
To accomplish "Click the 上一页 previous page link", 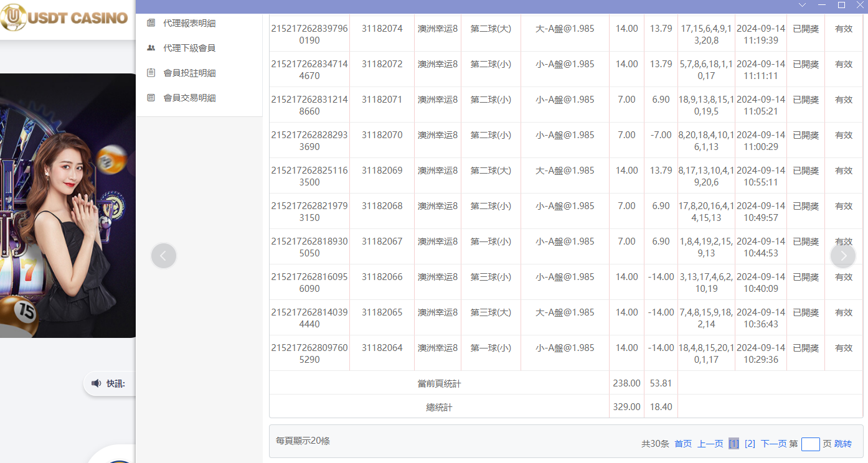I will tap(710, 444).
